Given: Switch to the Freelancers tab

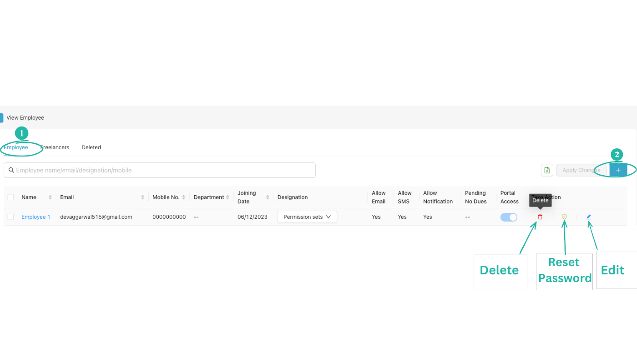Looking at the screenshot, I should (55, 147).
